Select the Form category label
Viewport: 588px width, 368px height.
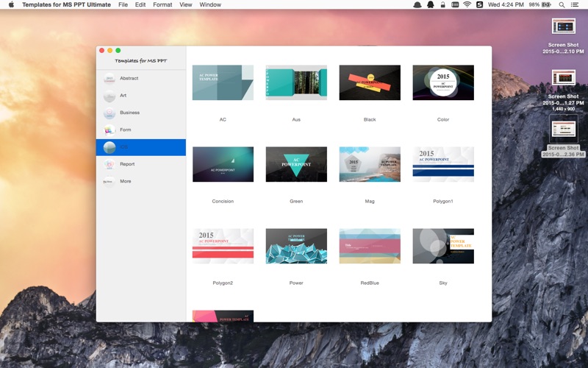(x=125, y=130)
